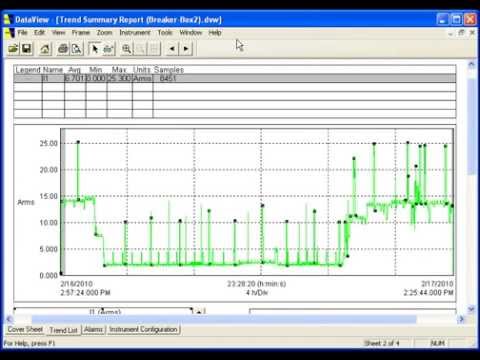Go to next page with right arrow
This screenshot has width=480, height=360.
(186, 49)
